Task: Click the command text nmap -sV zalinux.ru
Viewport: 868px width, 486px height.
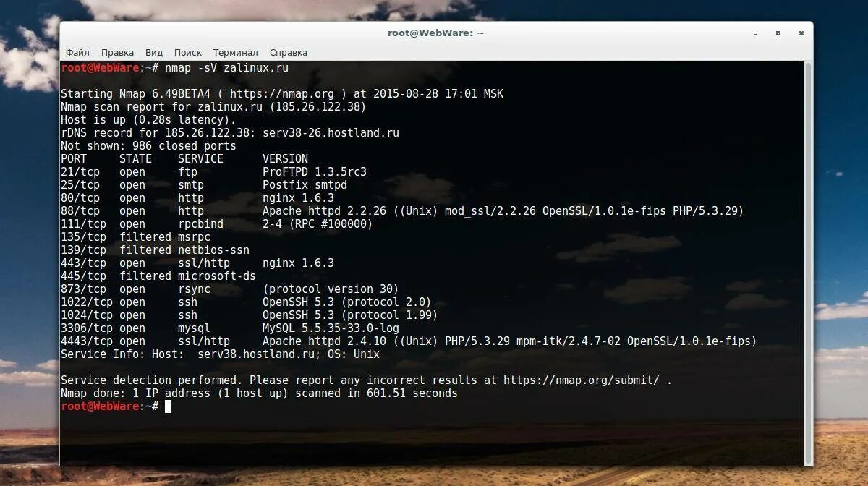Action: 227,68
